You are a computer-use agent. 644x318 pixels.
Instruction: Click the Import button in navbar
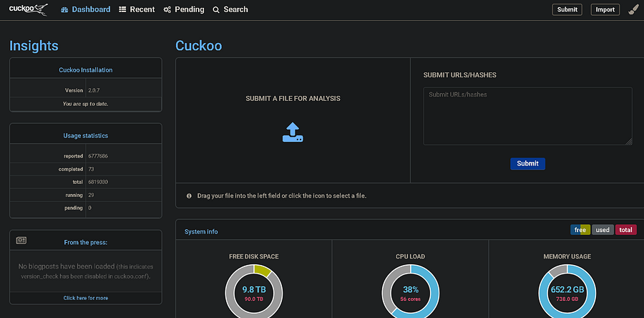coord(605,9)
